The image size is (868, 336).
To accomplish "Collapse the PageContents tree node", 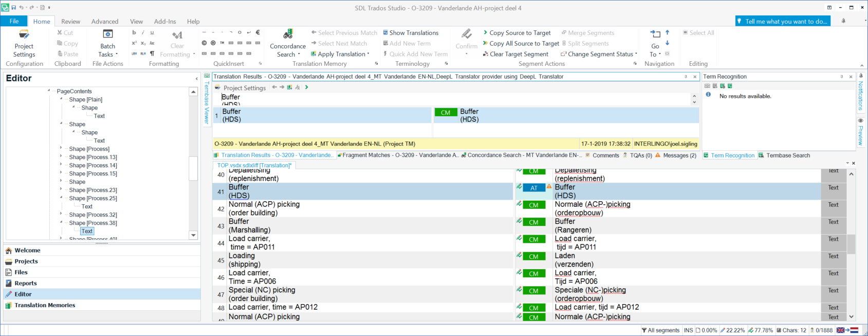I will pyautogui.click(x=49, y=91).
